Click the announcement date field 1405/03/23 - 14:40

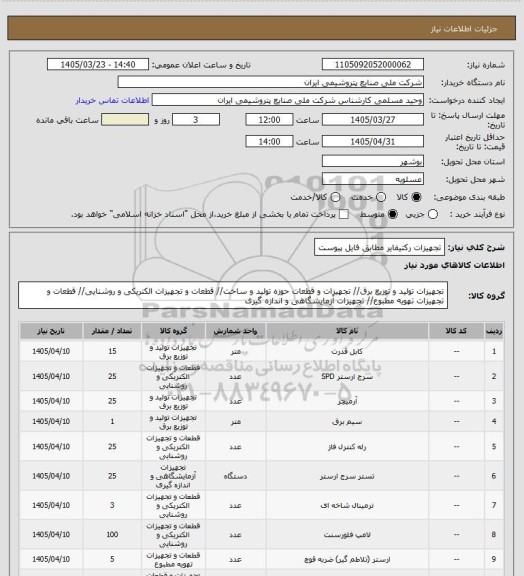pyautogui.click(x=98, y=64)
